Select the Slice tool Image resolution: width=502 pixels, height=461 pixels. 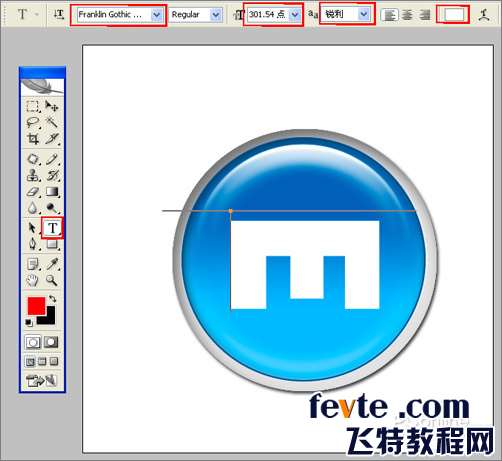52,138
